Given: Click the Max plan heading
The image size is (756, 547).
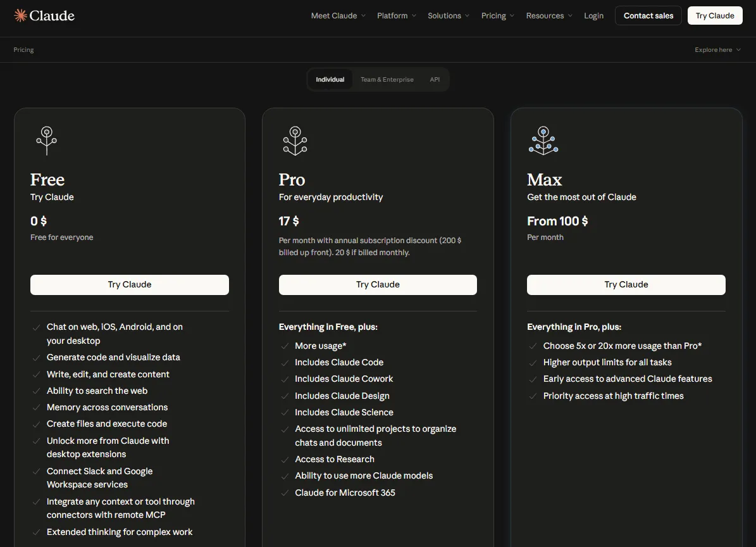Looking at the screenshot, I should tap(544, 179).
